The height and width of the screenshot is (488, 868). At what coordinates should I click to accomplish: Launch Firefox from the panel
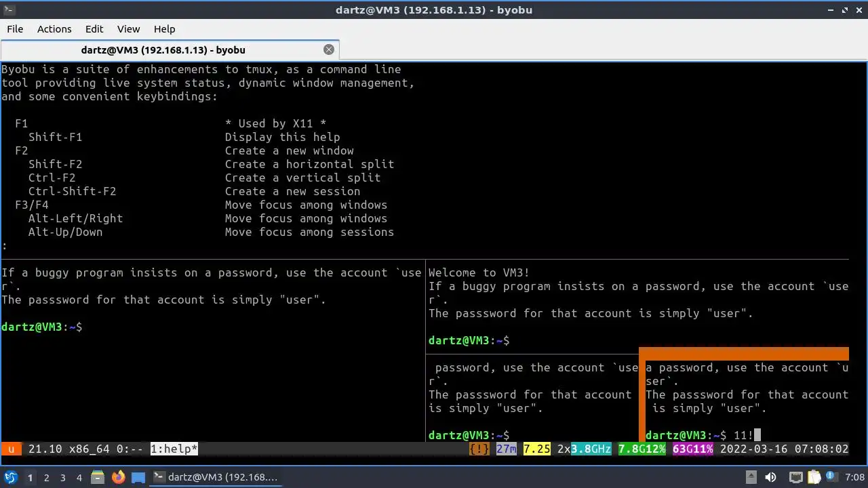click(x=119, y=477)
